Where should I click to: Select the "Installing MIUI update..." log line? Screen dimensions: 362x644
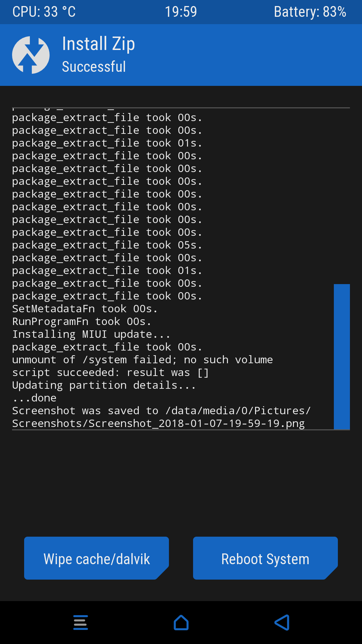(91, 334)
